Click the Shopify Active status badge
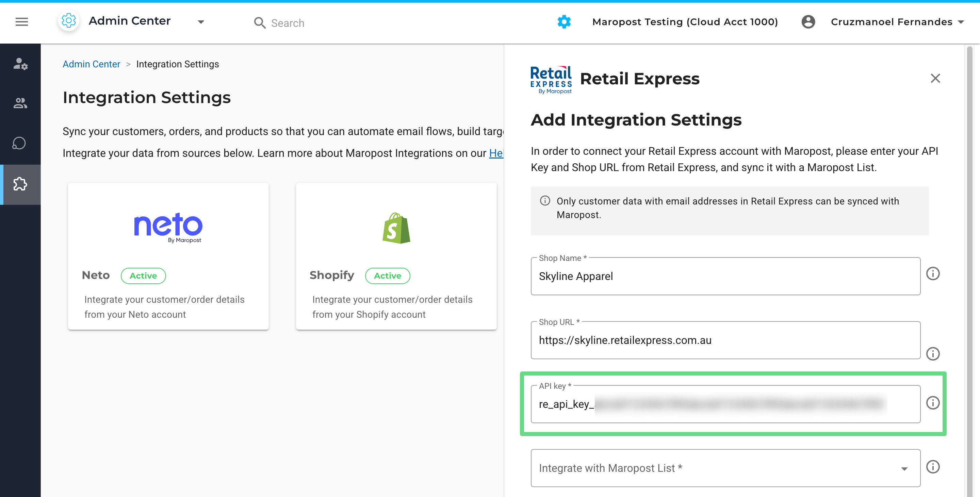This screenshot has width=980, height=497. pyautogui.click(x=387, y=275)
